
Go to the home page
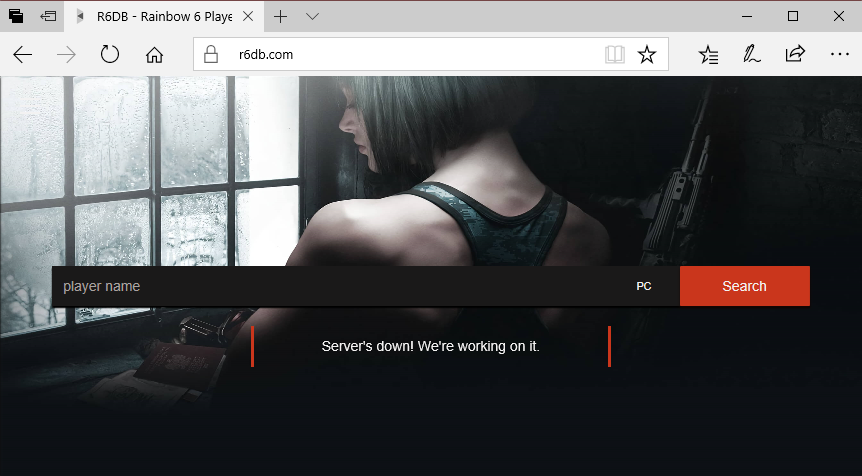tap(154, 54)
